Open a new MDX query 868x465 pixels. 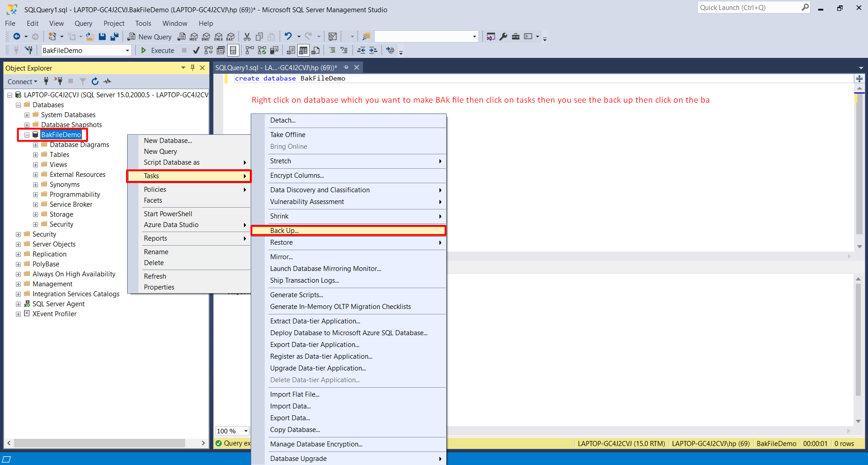194,37
